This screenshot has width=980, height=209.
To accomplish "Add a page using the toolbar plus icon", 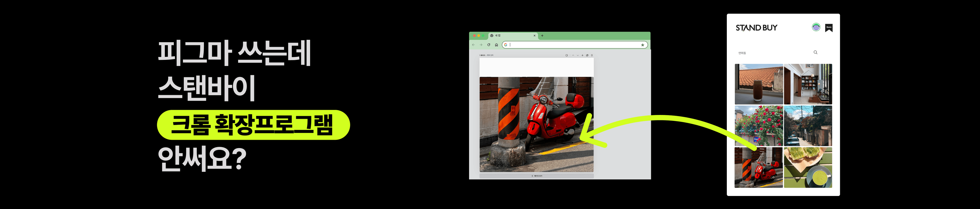I will tap(582, 56).
